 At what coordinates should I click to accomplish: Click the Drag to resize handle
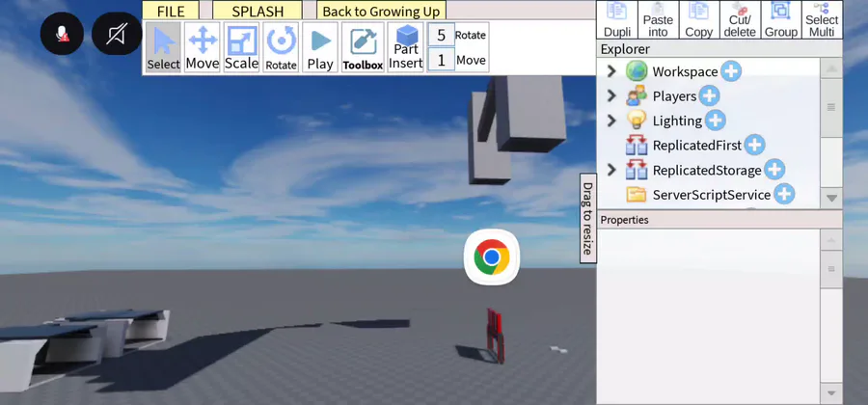click(588, 218)
